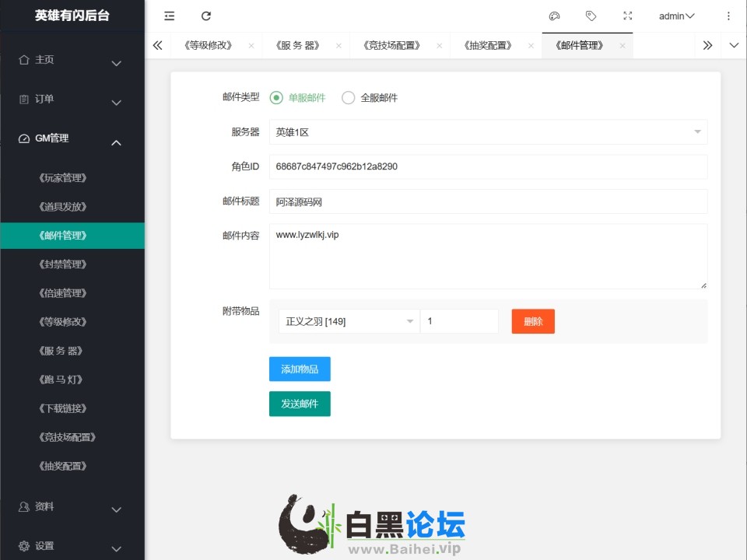This screenshot has height=560, width=747.
Task: Click the 角色ID input field
Action: point(489,166)
